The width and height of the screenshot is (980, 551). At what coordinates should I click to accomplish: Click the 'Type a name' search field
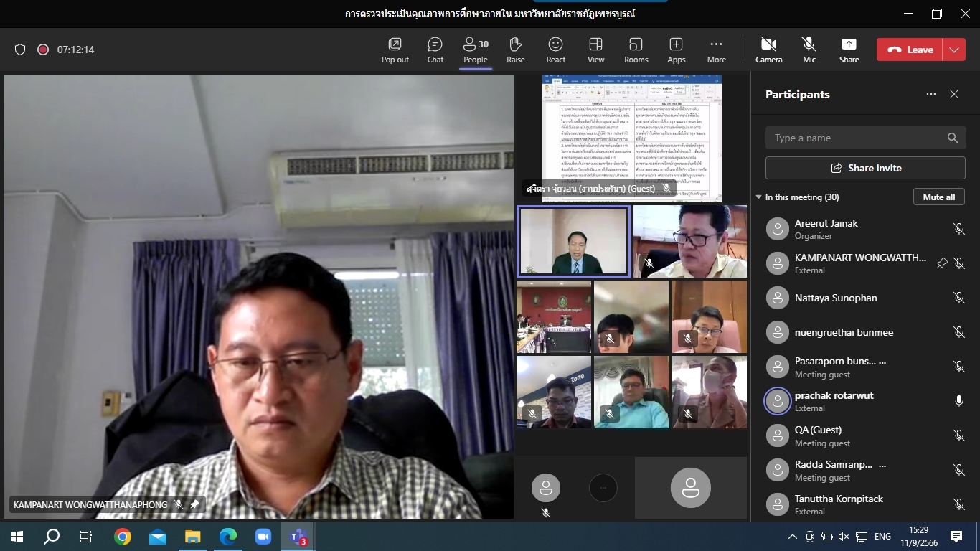click(x=857, y=138)
